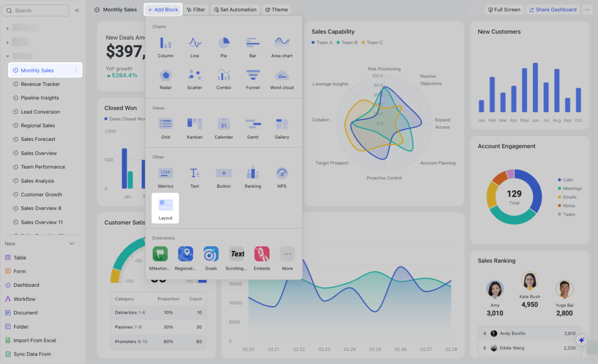Screen dimensions: 598x364
Task: Add a Word cloud block
Action: (282, 79)
